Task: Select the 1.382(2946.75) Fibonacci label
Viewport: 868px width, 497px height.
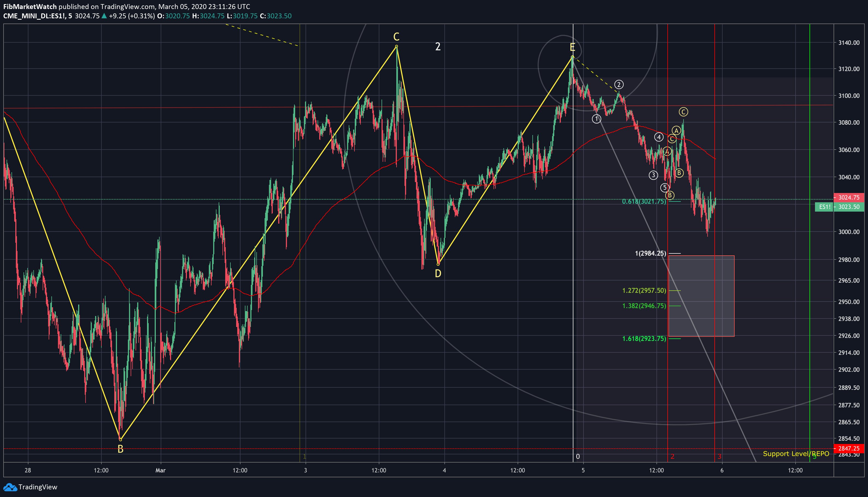Action: 644,306
